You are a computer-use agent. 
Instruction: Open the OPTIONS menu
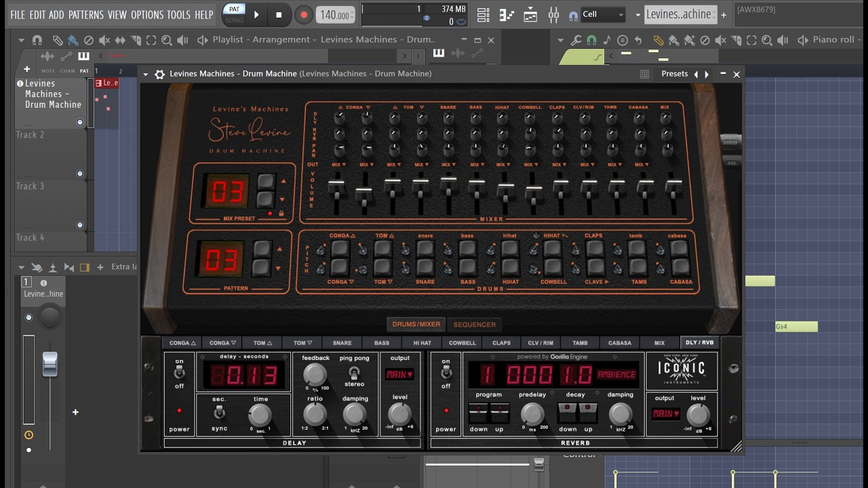click(x=147, y=14)
